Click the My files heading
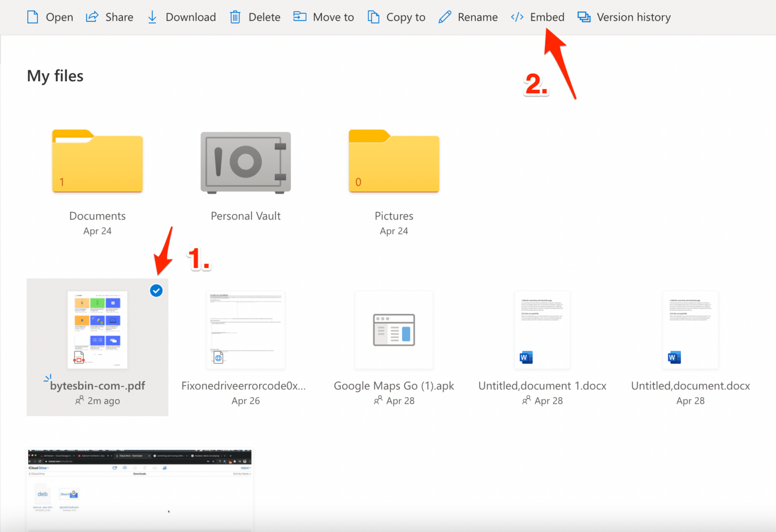 pos(55,76)
